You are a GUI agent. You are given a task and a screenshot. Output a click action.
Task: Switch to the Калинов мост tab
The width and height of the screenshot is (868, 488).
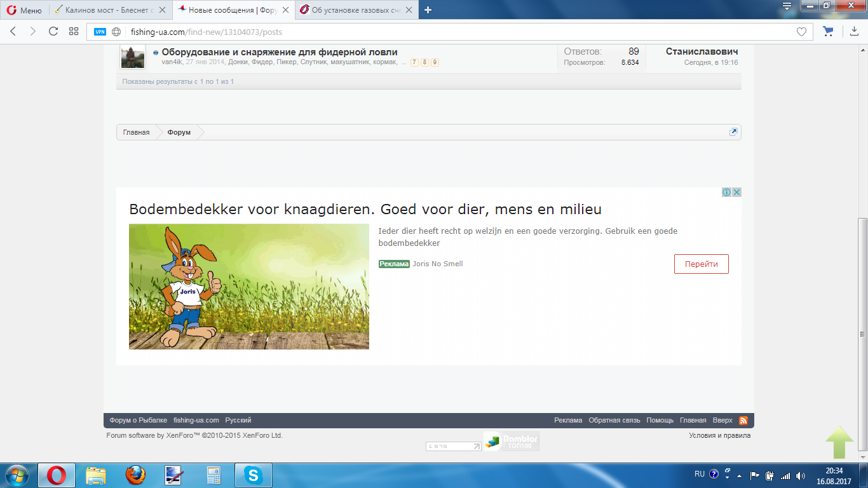point(109,10)
